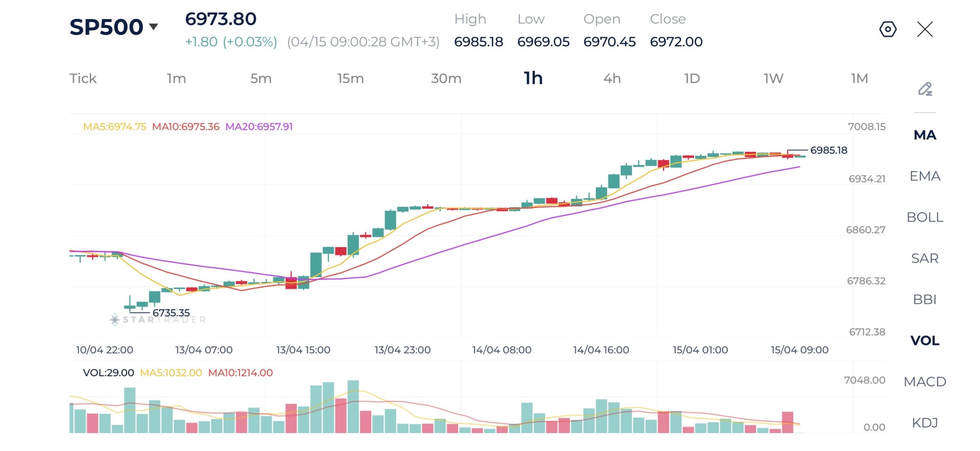
Task: Close the chart with the X icon
Action: tap(925, 29)
